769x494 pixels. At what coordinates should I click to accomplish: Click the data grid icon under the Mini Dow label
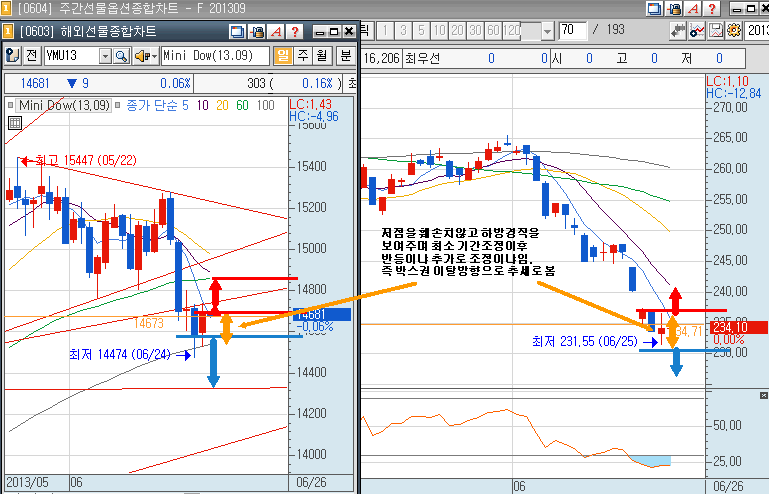[15, 123]
